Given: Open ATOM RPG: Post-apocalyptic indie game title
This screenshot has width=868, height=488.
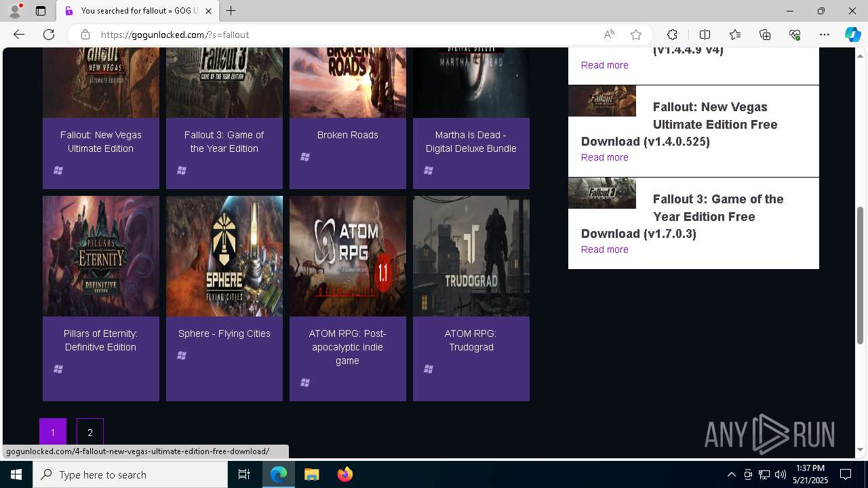Looking at the screenshot, I should click(x=348, y=347).
